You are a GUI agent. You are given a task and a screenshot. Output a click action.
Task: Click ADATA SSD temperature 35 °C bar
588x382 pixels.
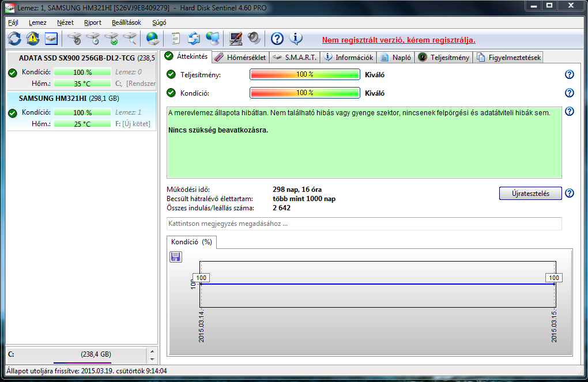(82, 83)
